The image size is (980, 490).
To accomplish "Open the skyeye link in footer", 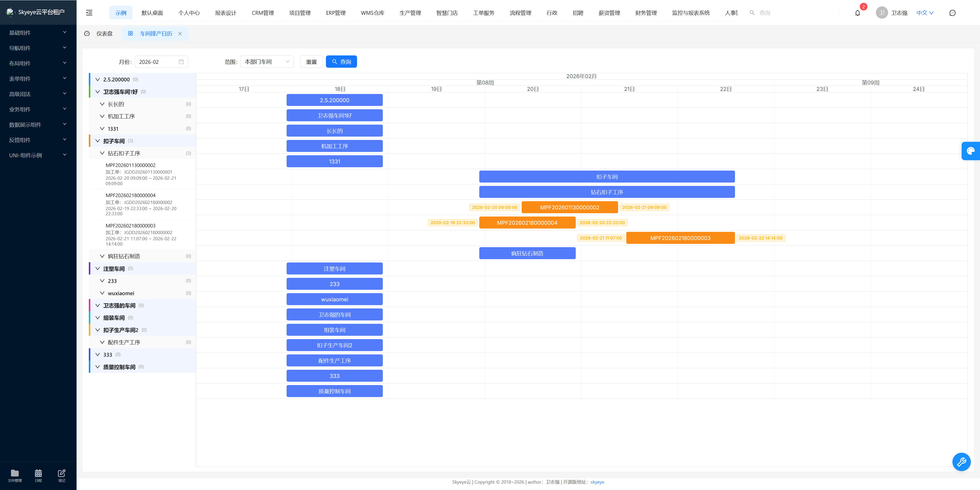I will click(597, 482).
